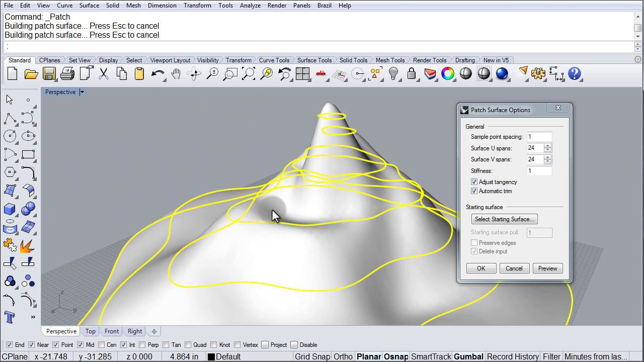The width and height of the screenshot is (644, 362).
Task: Select the Box solid tool
Action: pyautogui.click(x=10, y=209)
